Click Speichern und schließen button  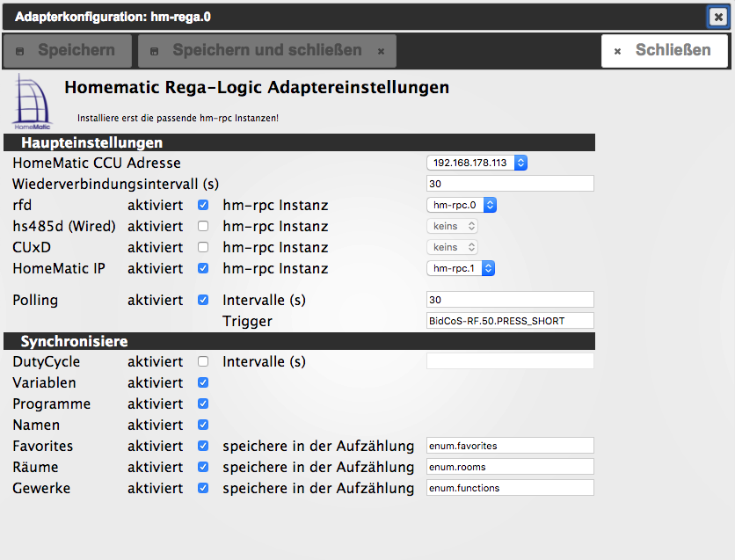(x=266, y=51)
